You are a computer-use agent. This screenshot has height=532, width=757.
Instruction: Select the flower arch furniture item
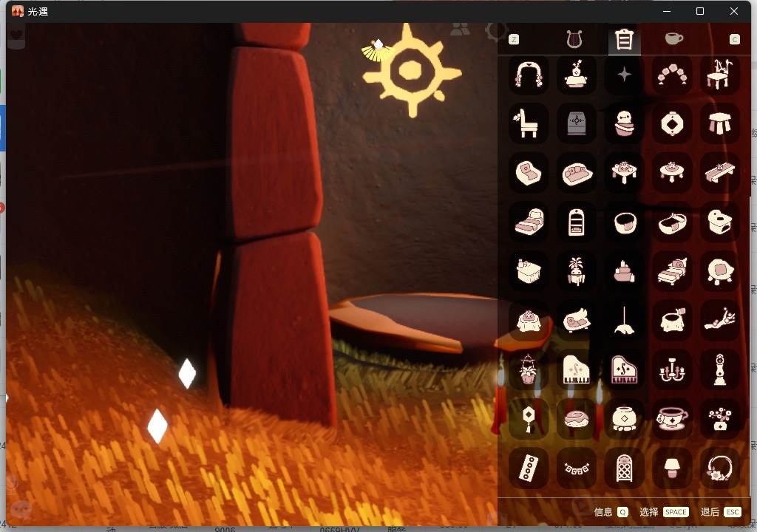[x=529, y=75]
